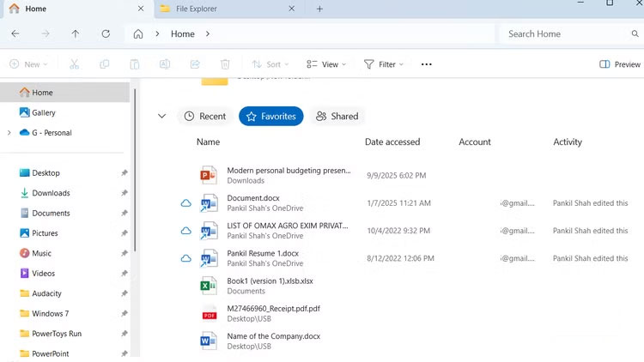Click the Home icon in address bar
Screen dimensions: 644x362
138,34
